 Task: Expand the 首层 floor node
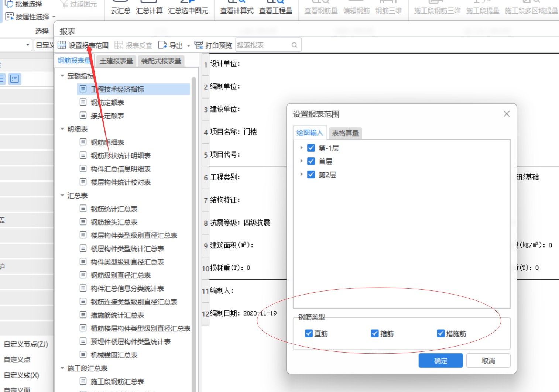[301, 161]
